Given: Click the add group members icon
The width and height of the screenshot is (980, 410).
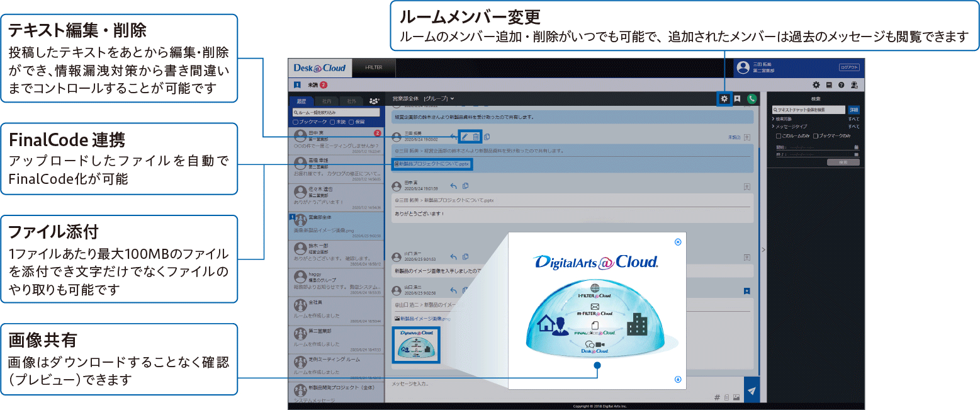Looking at the screenshot, I should pyautogui.click(x=375, y=101).
